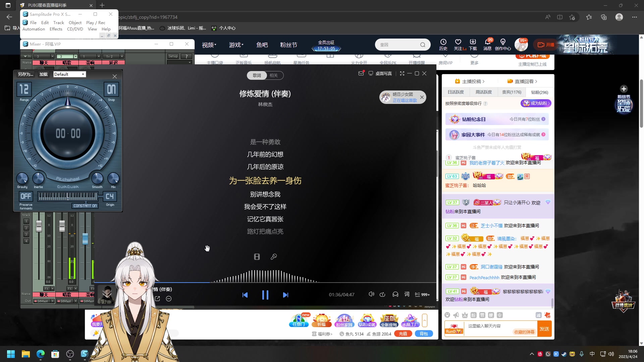Skip to the next track
Screen dimensions: 644x362
(x=285, y=295)
